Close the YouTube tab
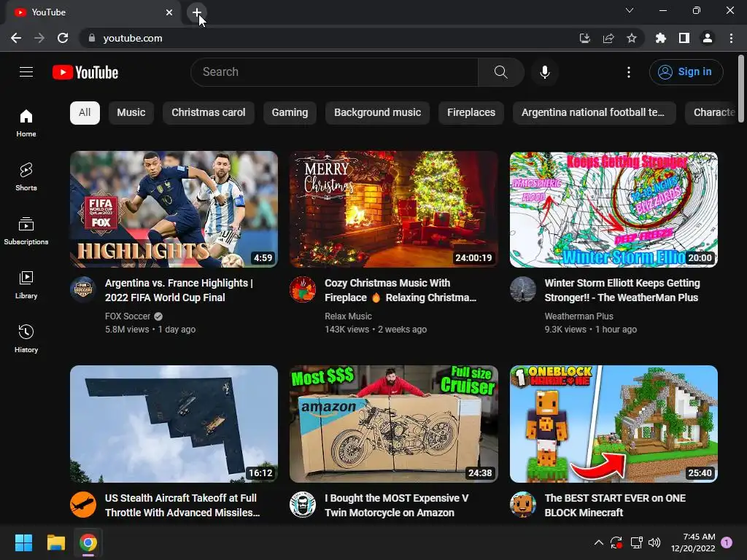Image resolution: width=747 pixels, height=560 pixels. (x=169, y=12)
